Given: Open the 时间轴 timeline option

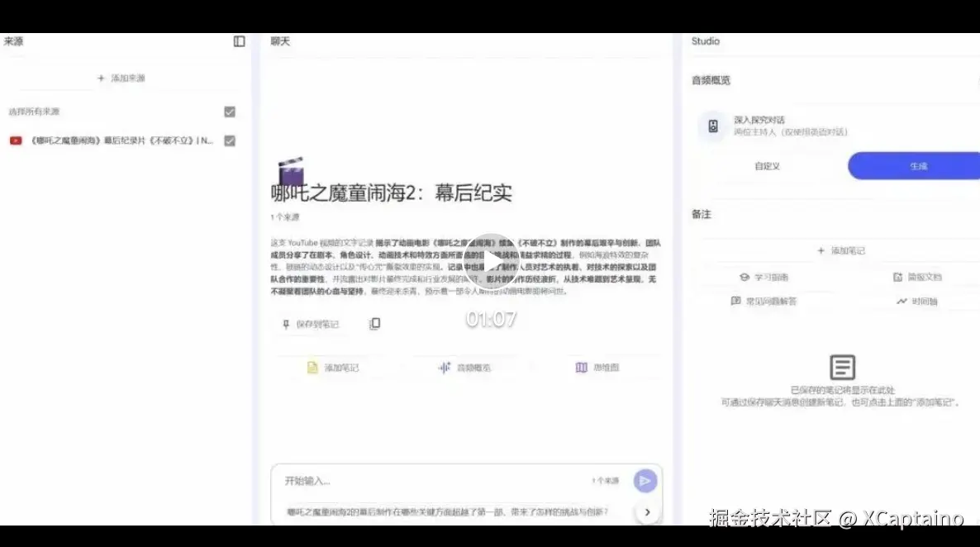Looking at the screenshot, I should tap(917, 302).
